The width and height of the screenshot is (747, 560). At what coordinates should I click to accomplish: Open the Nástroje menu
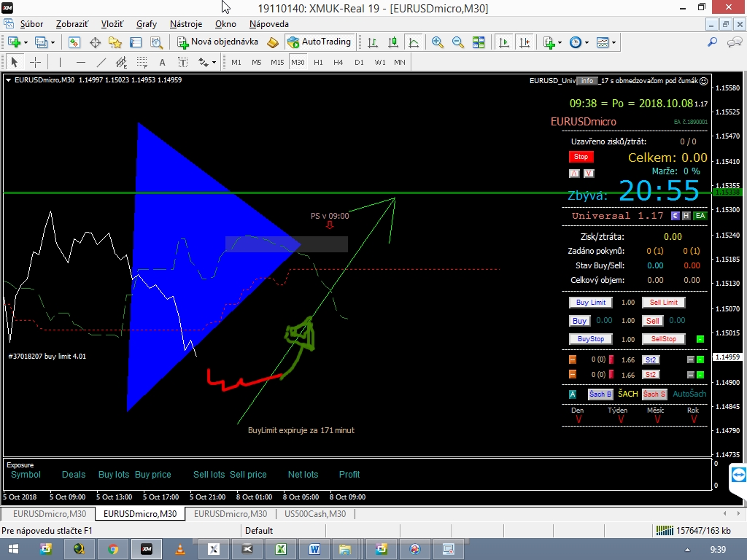coord(186,24)
